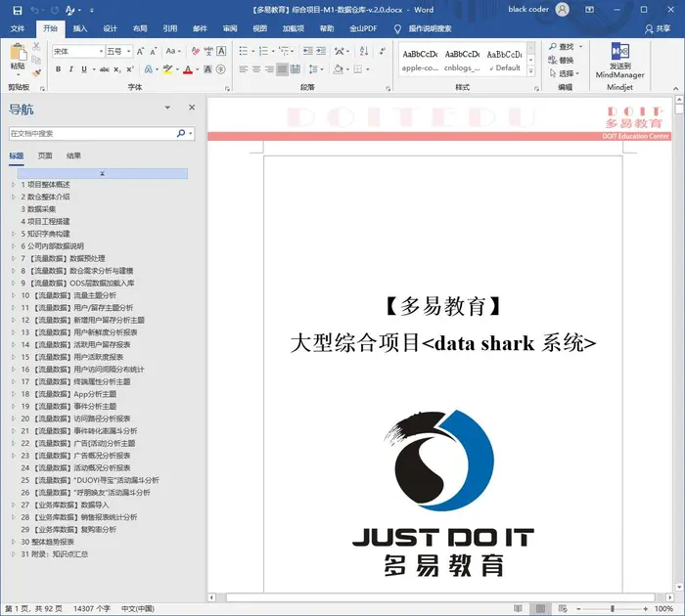Click the 共享 share button
685x616 pixels.
click(x=658, y=28)
